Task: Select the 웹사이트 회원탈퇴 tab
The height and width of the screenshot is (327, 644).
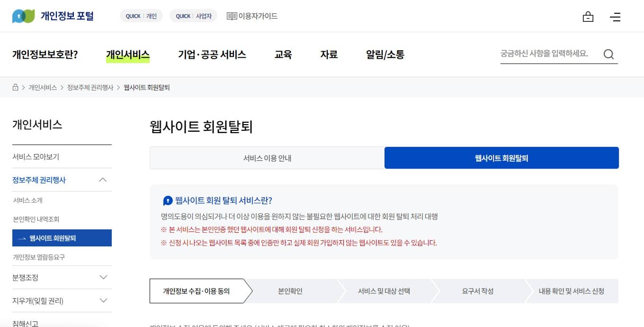Action: (x=501, y=158)
